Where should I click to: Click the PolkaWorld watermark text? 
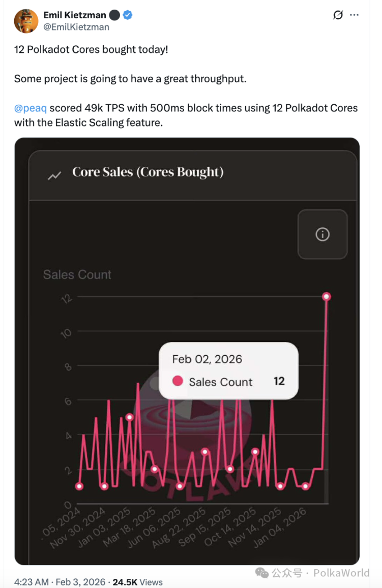[341, 573]
